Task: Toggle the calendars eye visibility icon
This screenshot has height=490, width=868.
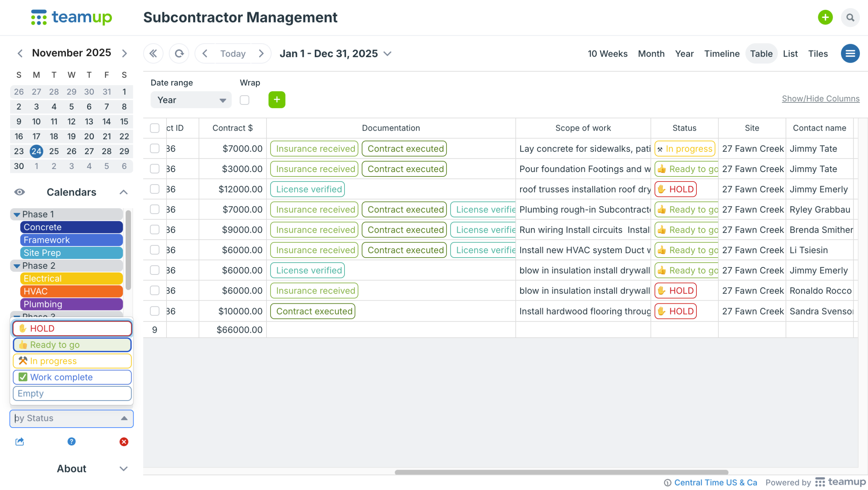Action: tap(20, 192)
